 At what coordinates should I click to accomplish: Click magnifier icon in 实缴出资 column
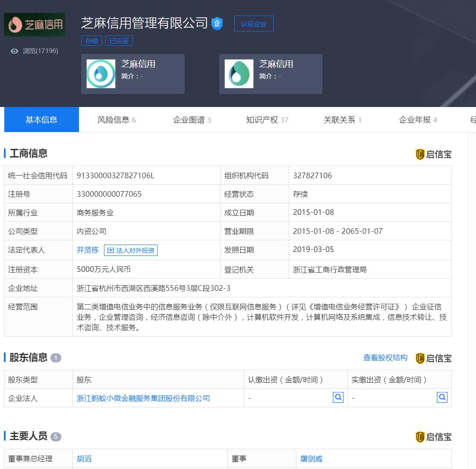442,397
